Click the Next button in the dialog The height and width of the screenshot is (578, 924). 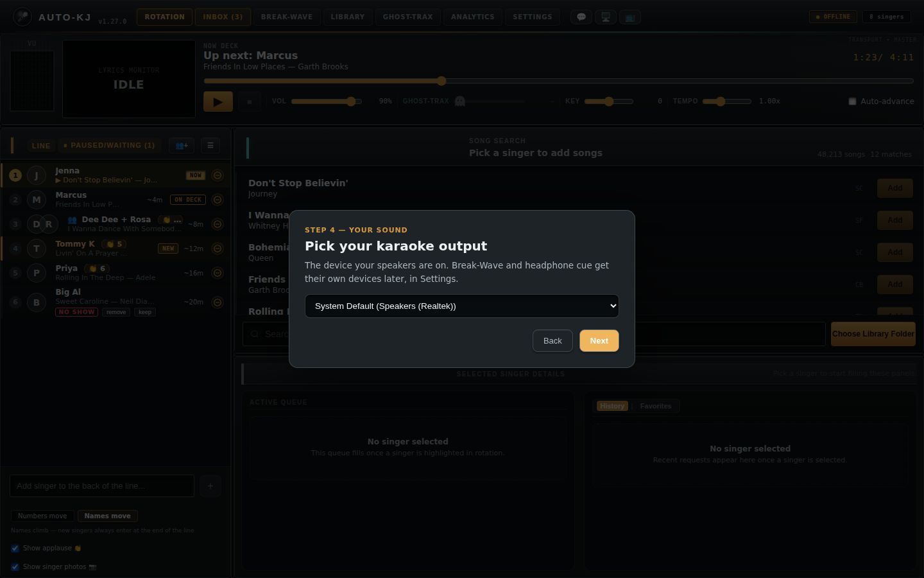599,341
